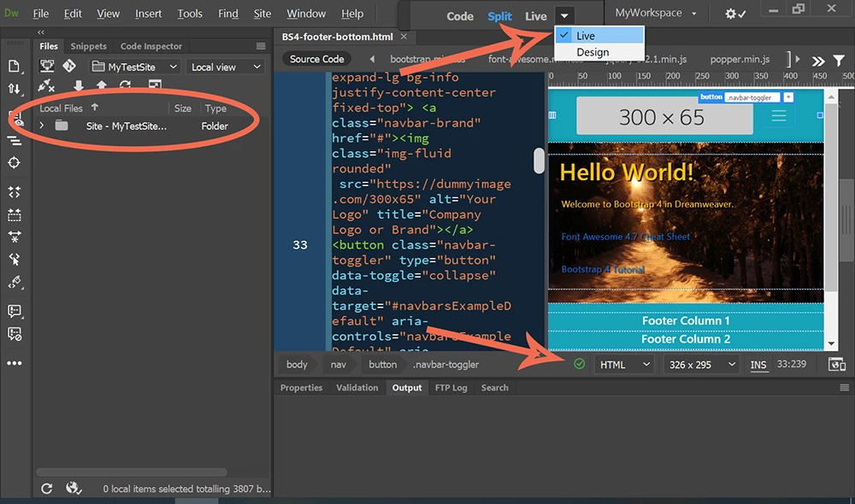Open the File menu

[40, 14]
